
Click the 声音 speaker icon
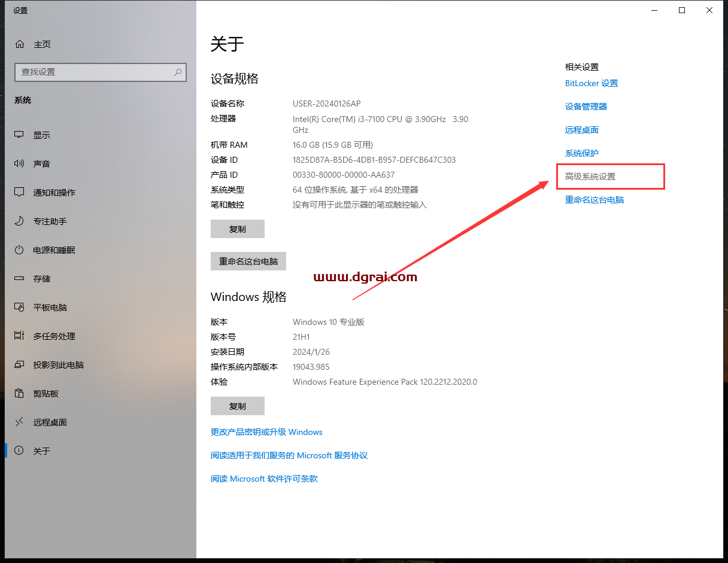click(x=20, y=164)
